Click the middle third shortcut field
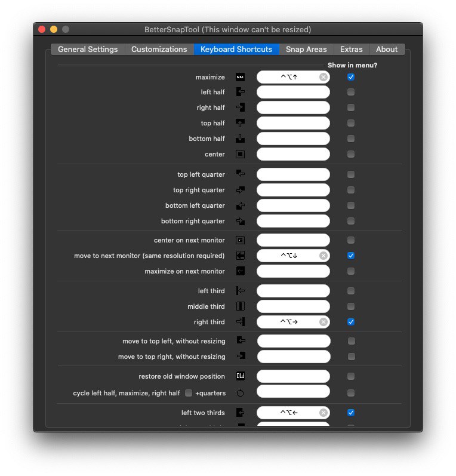Viewport: 456px width, 476px height. coord(293,306)
